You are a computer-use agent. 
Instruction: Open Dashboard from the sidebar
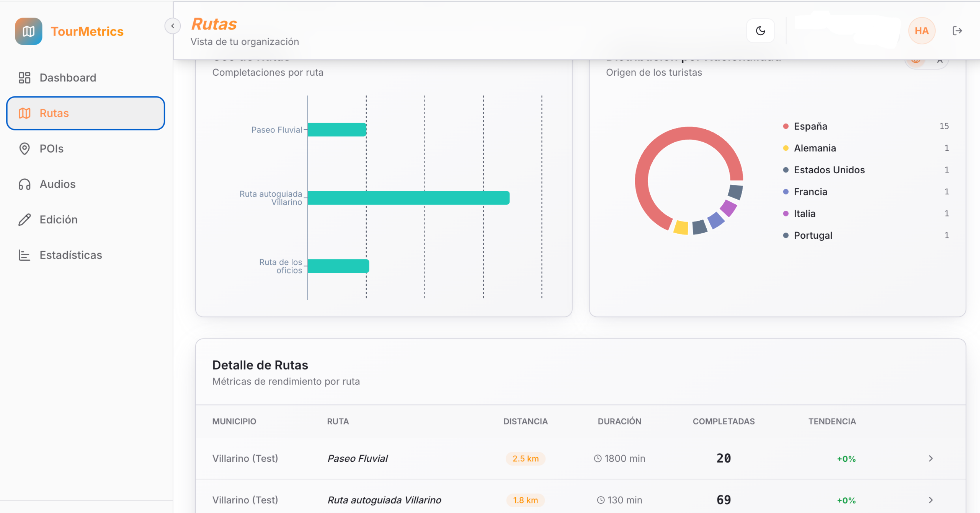86,78
